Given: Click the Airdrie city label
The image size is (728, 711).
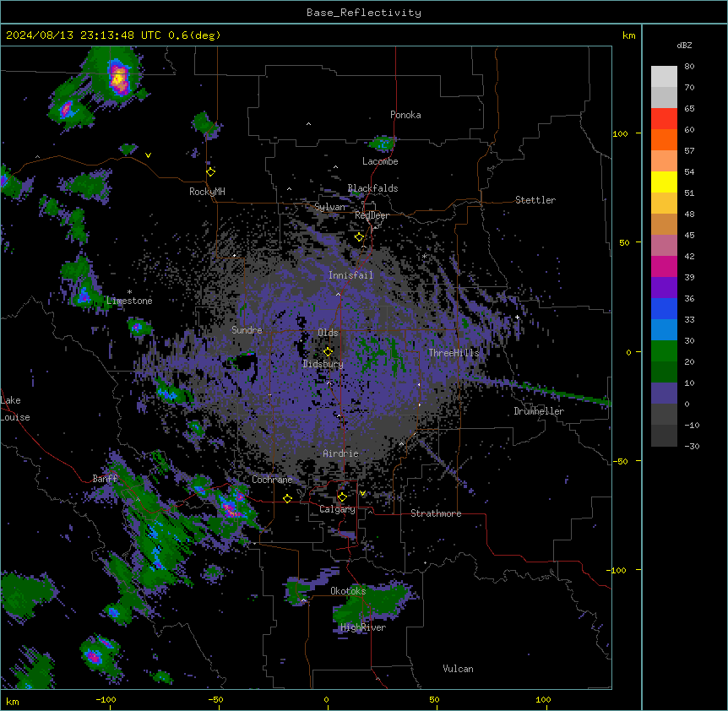Looking at the screenshot, I should click(x=340, y=453).
